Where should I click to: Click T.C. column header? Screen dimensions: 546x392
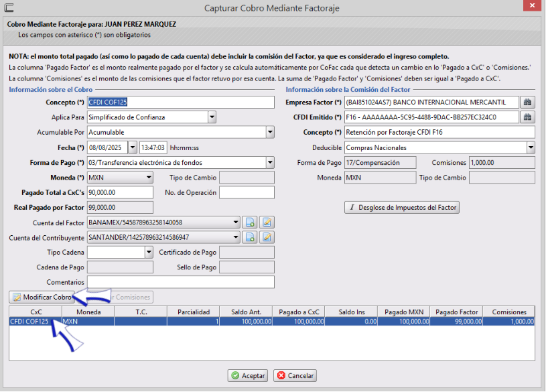(141, 312)
